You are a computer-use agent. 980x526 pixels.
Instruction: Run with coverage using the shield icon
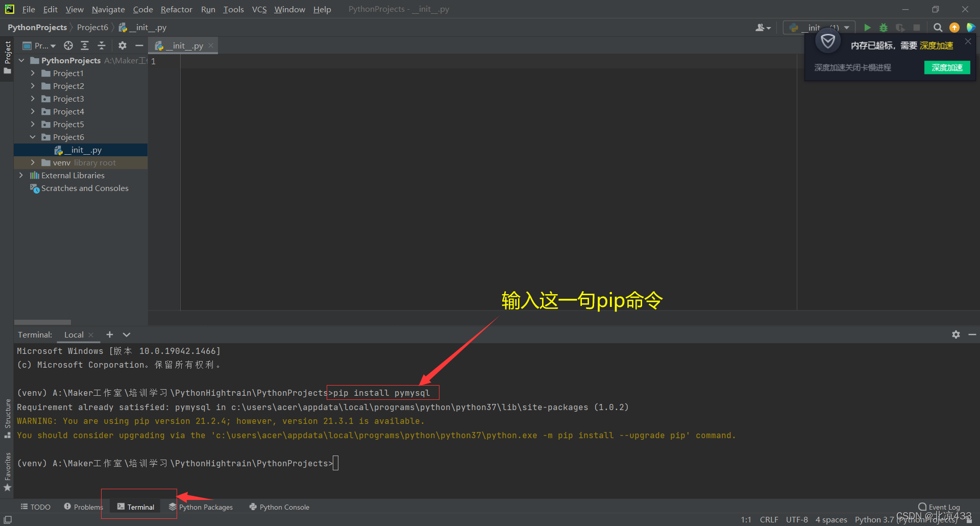point(900,27)
